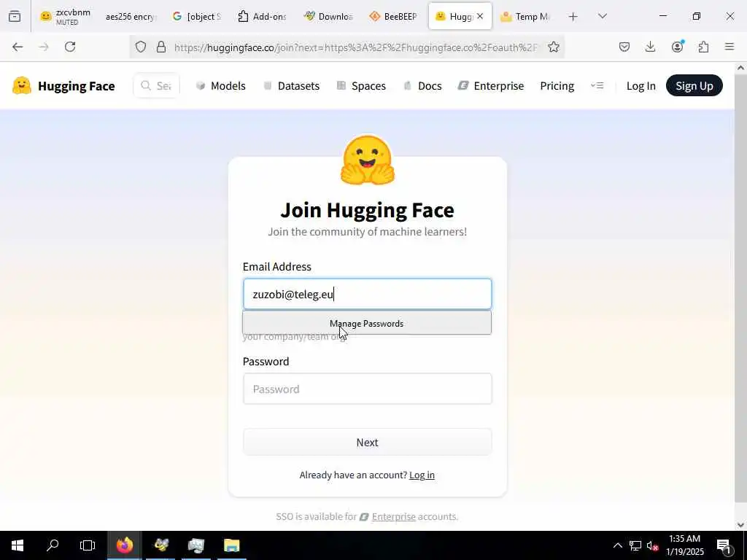Open Spaces in navigation
The image size is (747, 560).
[x=362, y=86]
